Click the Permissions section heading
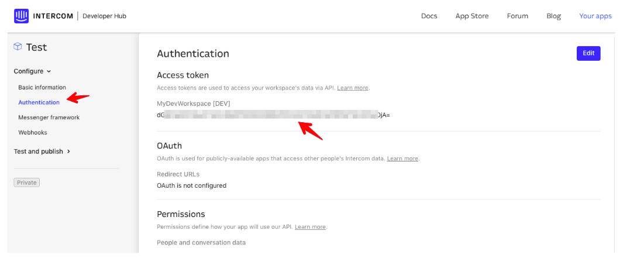The width and height of the screenshot is (644, 279). tap(181, 214)
